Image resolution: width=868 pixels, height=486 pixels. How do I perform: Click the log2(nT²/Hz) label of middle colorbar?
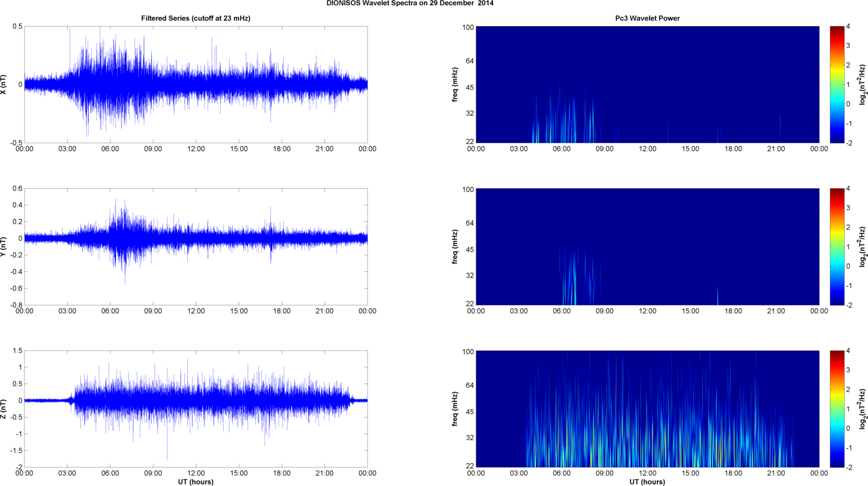863,246
